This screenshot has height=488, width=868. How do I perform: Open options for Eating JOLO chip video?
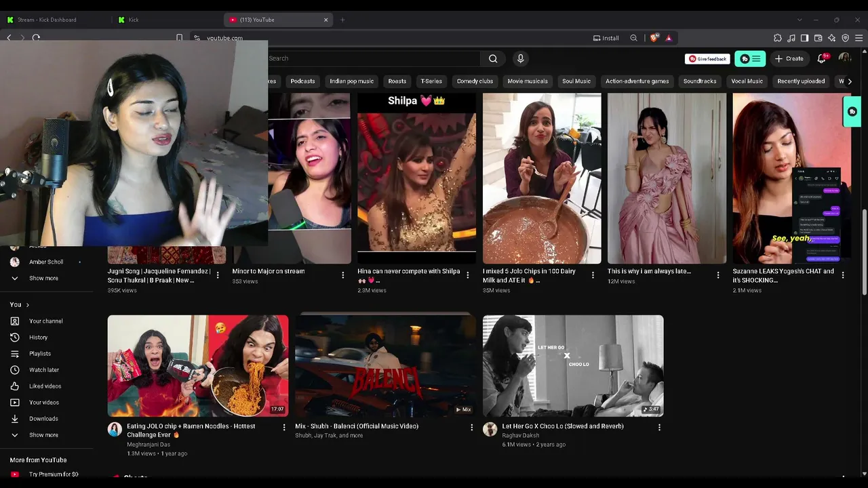click(284, 428)
